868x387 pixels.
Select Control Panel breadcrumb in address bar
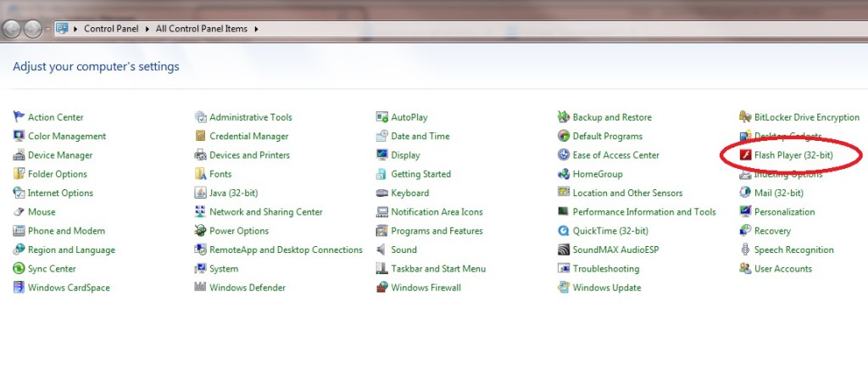(111, 29)
